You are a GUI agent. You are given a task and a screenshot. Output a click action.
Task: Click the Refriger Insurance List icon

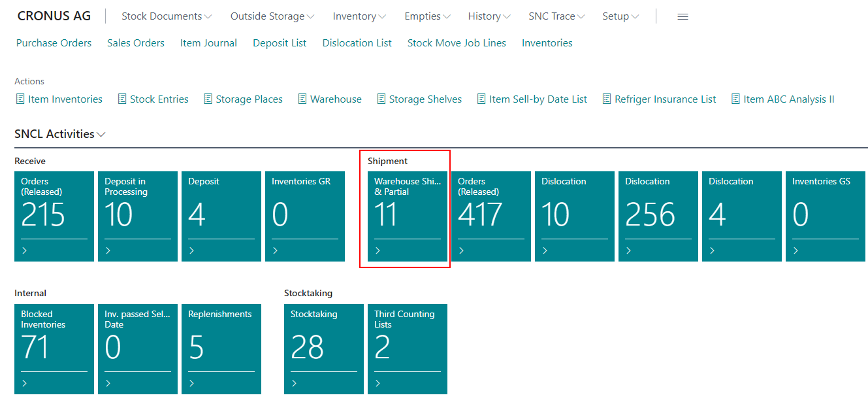click(x=606, y=99)
